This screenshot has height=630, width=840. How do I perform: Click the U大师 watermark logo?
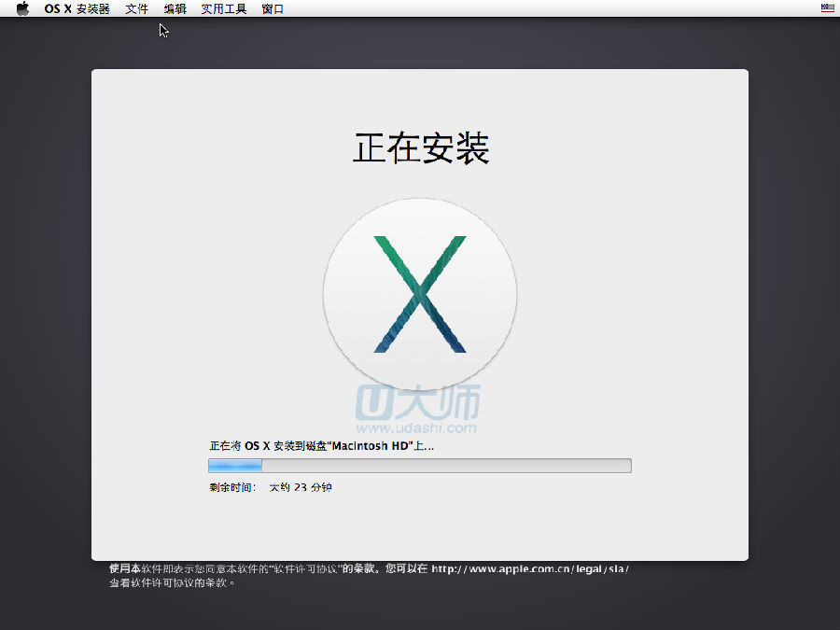[x=418, y=402]
